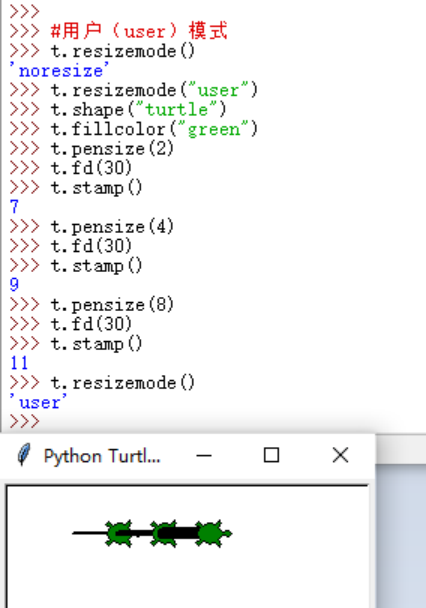Click the t.pensize(8) line
Image resolution: width=426 pixels, height=608 pixels.
(112, 305)
